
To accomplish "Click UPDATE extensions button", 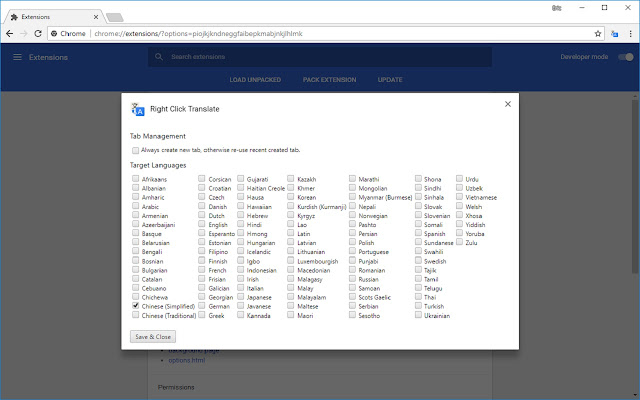I will coord(390,80).
